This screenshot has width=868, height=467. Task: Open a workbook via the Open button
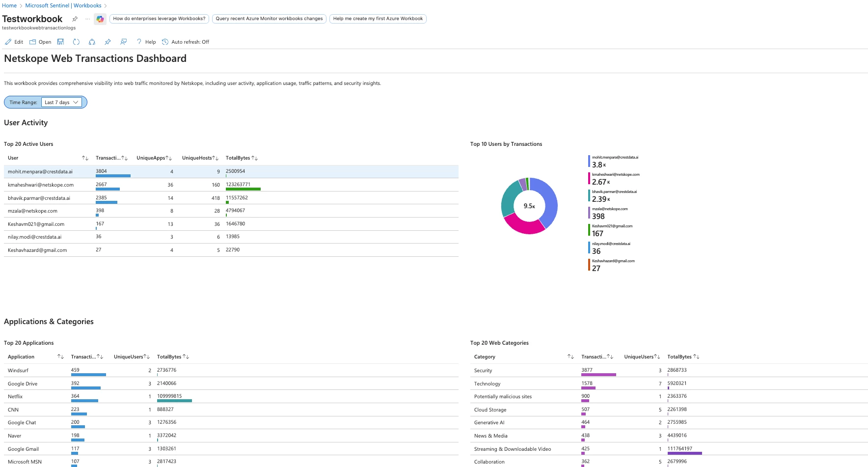pyautogui.click(x=40, y=42)
